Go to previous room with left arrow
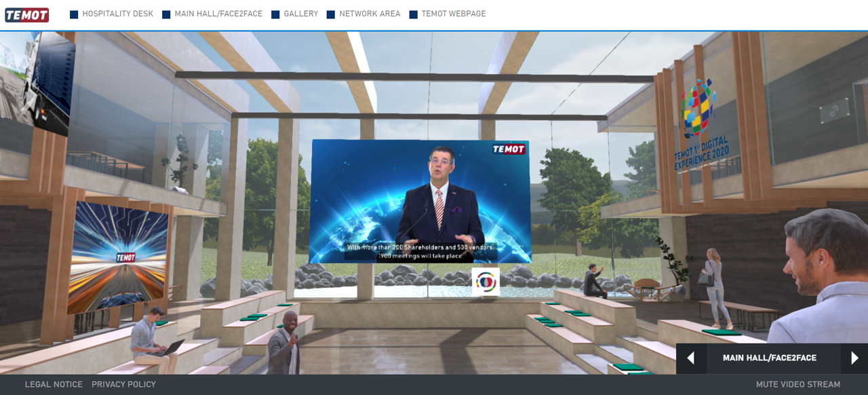This screenshot has width=868, height=395. pyautogui.click(x=691, y=358)
